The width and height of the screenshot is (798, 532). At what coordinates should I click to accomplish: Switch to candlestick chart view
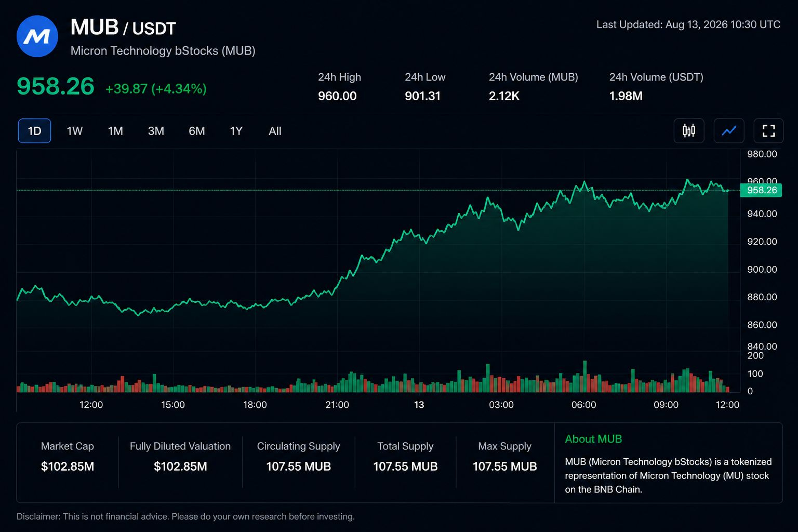pos(689,131)
